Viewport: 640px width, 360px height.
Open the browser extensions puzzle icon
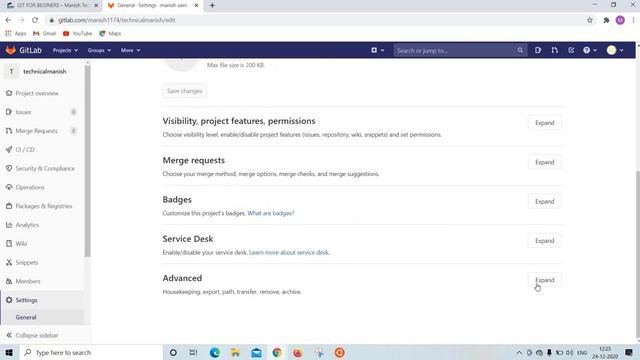tap(607, 20)
